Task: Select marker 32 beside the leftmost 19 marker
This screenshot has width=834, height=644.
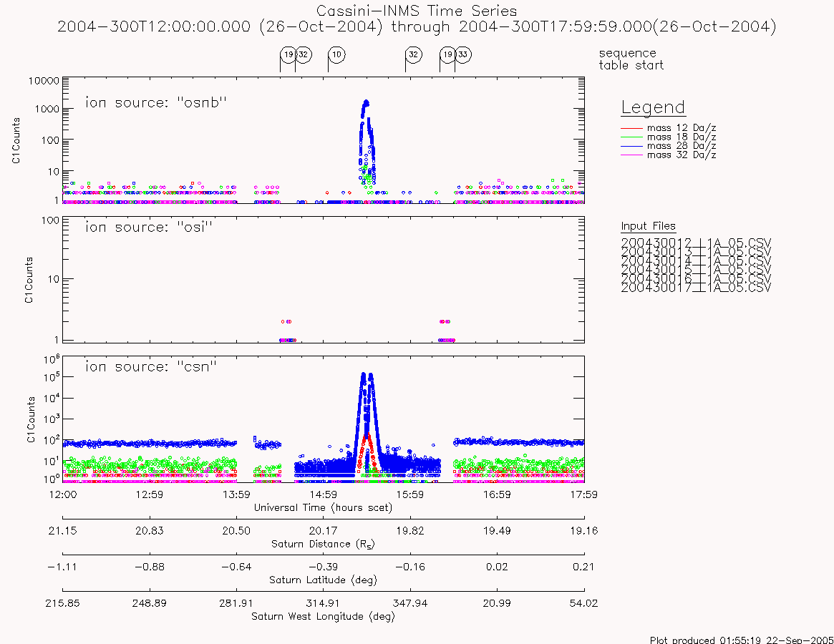Action: [304, 55]
